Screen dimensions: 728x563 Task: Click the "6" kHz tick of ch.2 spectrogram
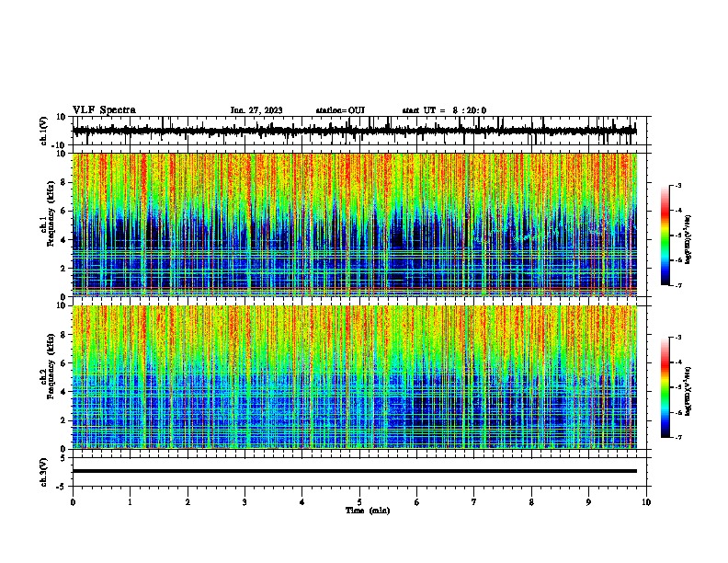point(63,363)
